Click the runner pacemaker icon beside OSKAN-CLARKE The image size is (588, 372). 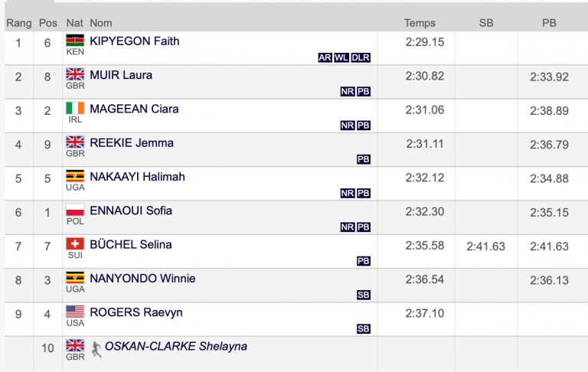(96, 349)
